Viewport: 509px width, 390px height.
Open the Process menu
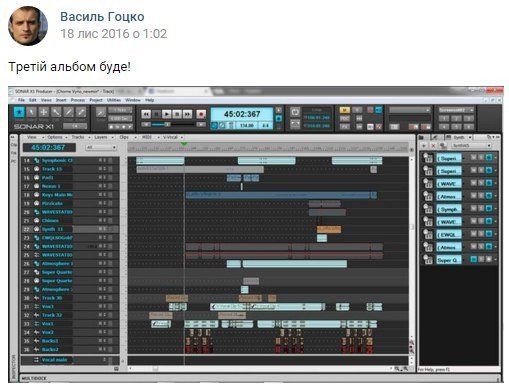pyautogui.click(x=78, y=100)
